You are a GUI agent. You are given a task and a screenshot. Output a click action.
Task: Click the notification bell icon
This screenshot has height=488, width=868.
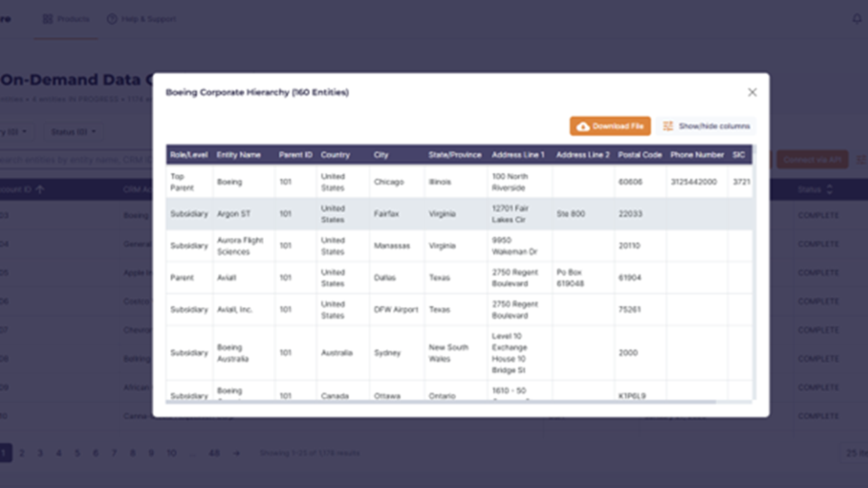856,19
